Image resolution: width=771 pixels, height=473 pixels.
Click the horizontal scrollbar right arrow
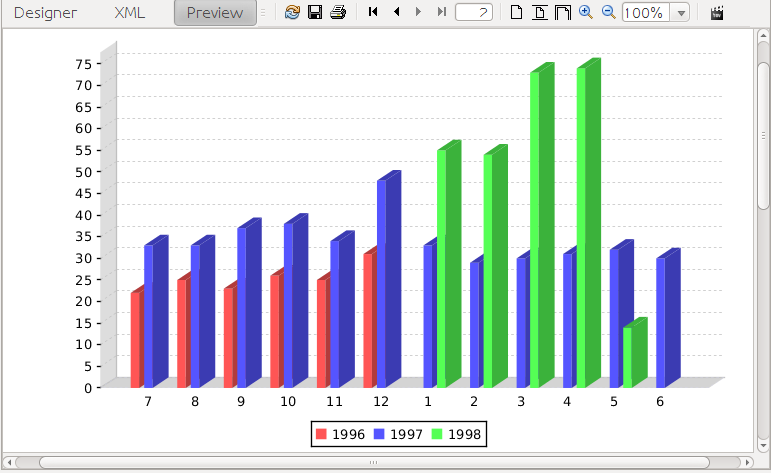[747, 462]
